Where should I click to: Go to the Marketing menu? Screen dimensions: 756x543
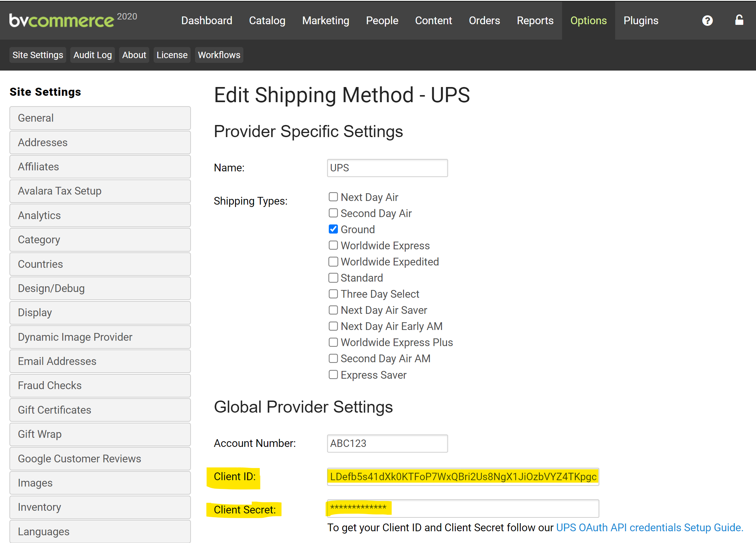[325, 21]
